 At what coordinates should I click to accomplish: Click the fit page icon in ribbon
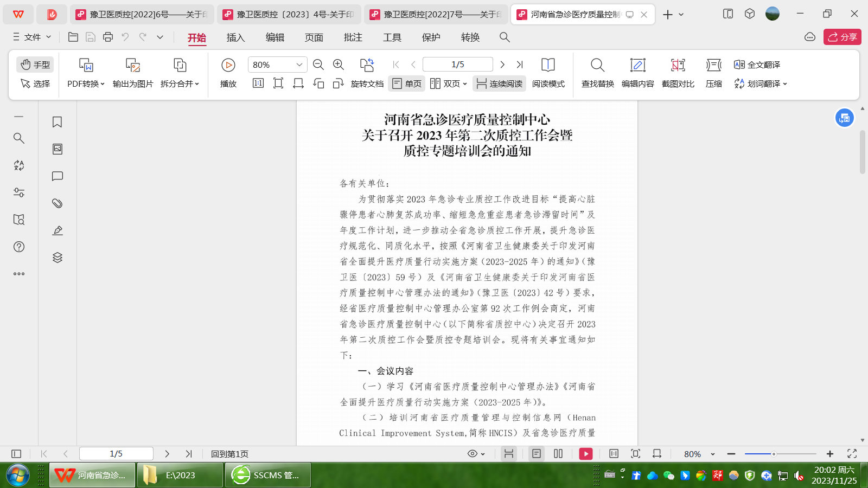click(x=278, y=83)
